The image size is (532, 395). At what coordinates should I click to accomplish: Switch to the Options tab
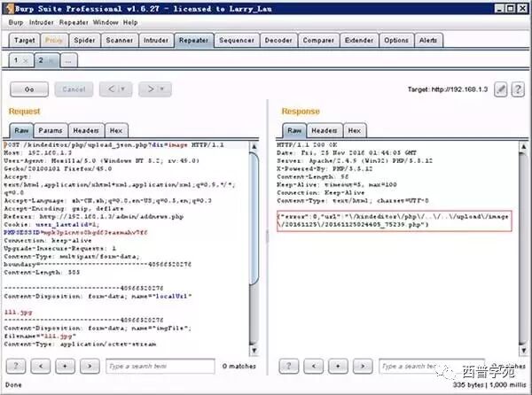click(x=396, y=41)
